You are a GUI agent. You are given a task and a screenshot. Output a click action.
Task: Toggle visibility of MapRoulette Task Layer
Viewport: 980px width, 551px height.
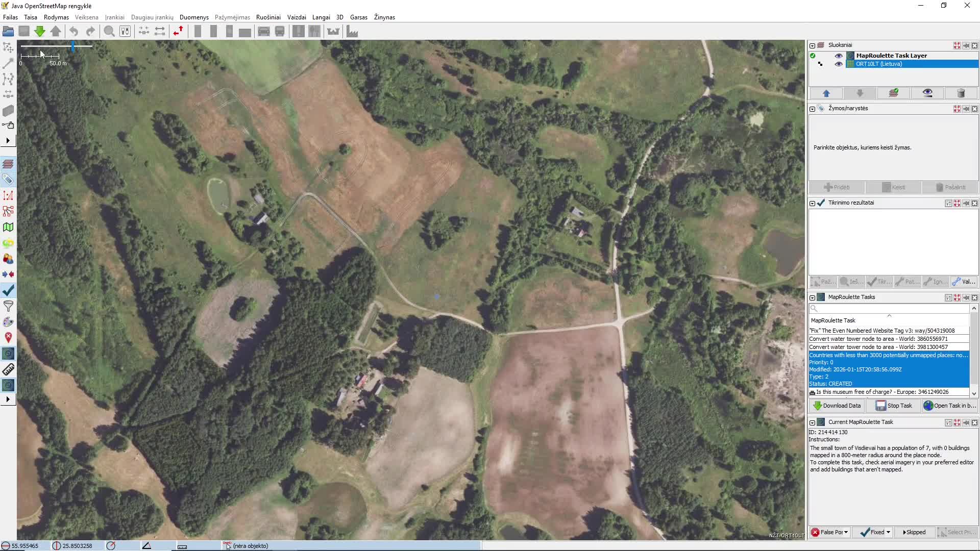[x=838, y=56]
